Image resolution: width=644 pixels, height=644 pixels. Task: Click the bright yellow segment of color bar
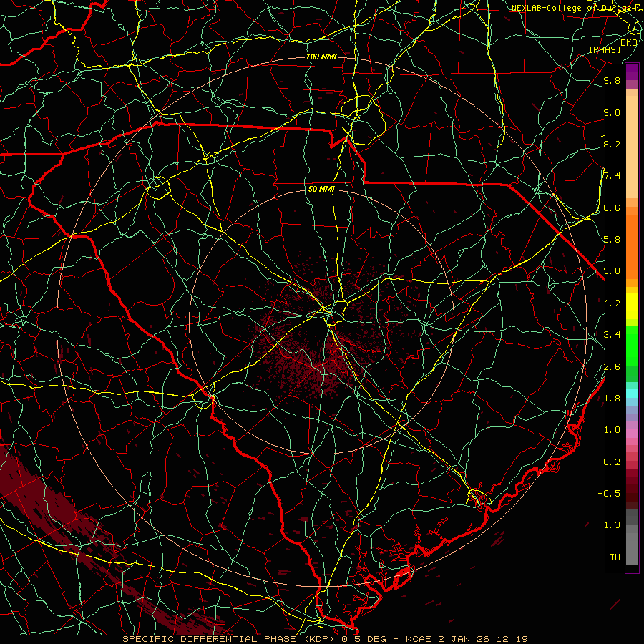coord(632,306)
